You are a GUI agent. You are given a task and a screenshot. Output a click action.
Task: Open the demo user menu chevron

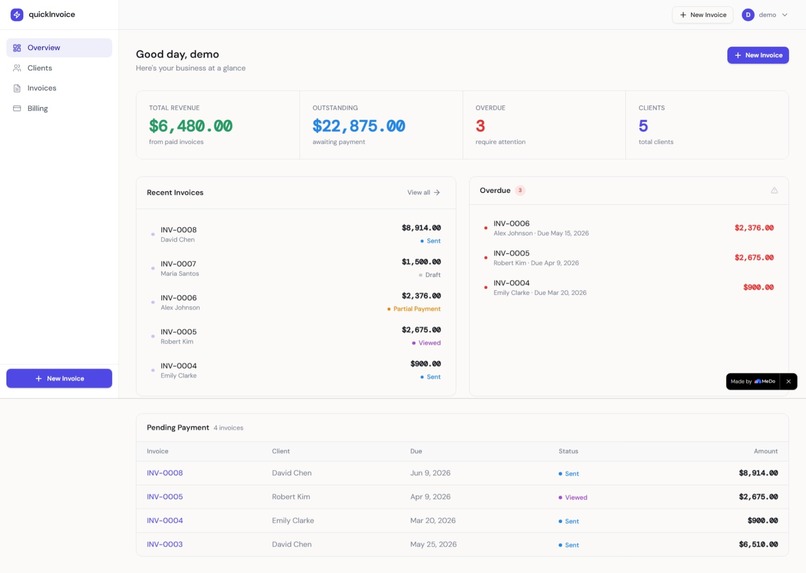point(785,15)
